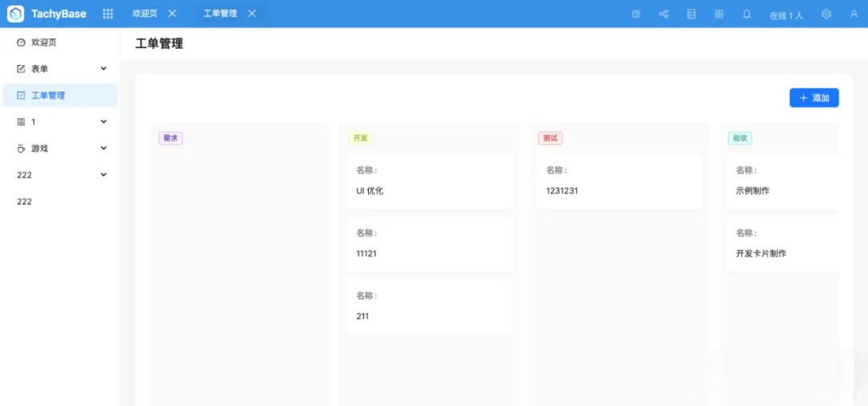Screen dimensions: 868x406
Task: Click the workflow nodes icon in header
Action: pos(664,14)
